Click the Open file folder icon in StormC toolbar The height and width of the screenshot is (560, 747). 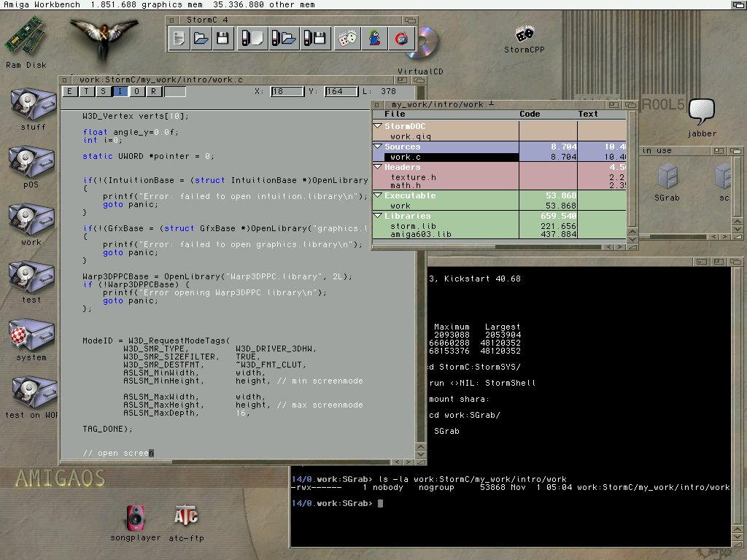(201, 39)
